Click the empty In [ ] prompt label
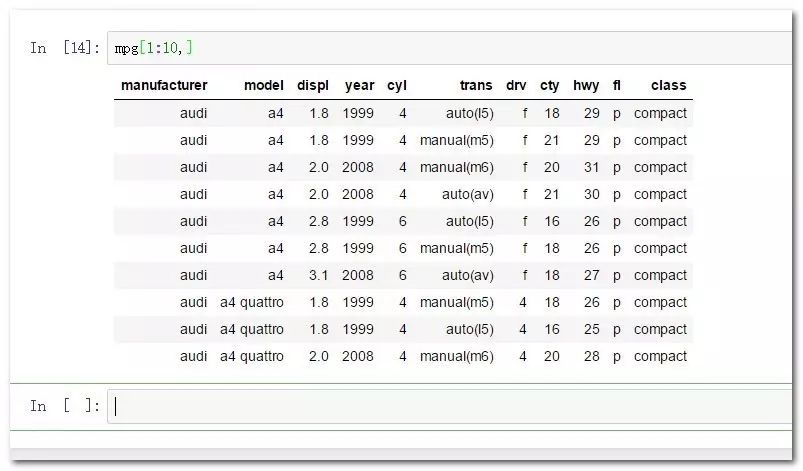Screen dimensions: 803x471 click(x=65, y=406)
